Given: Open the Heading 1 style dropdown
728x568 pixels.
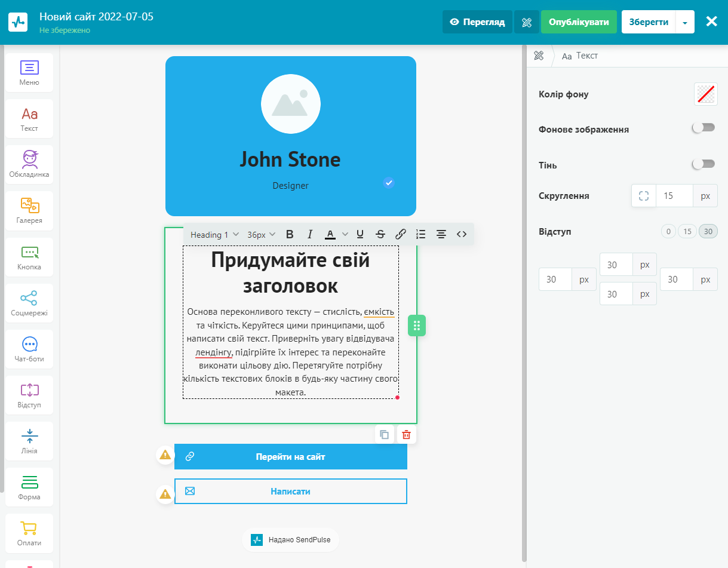Looking at the screenshot, I should click(214, 235).
